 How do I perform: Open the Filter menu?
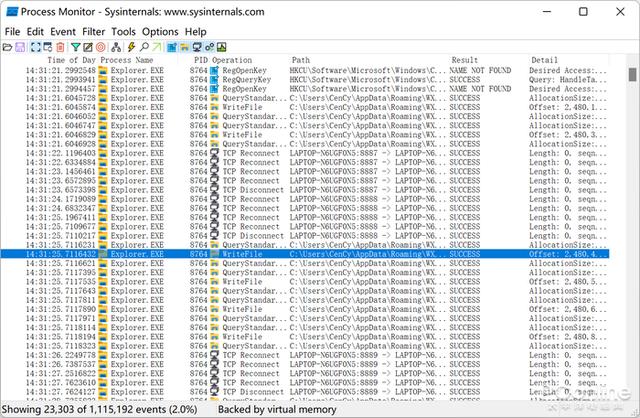[x=93, y=32]
